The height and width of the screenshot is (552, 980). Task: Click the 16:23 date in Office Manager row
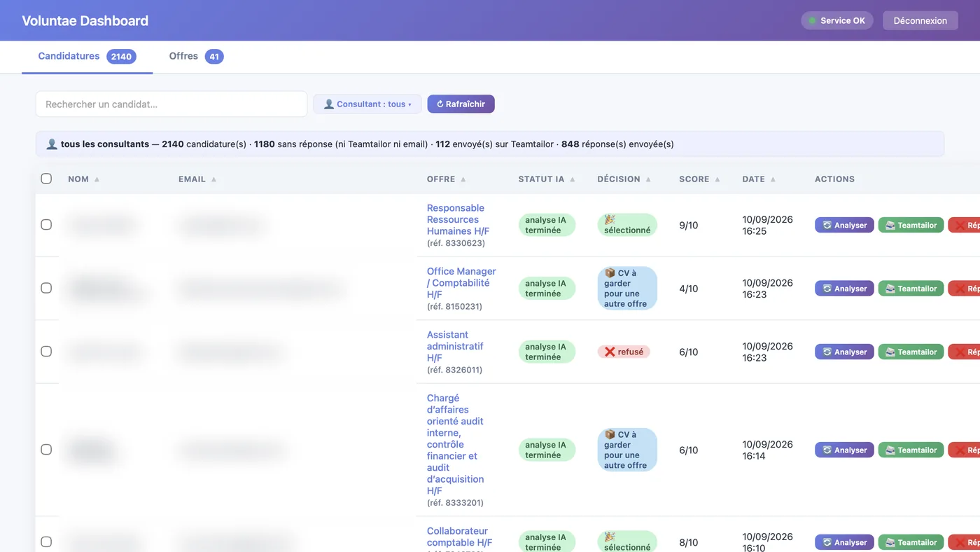point(767,289)
